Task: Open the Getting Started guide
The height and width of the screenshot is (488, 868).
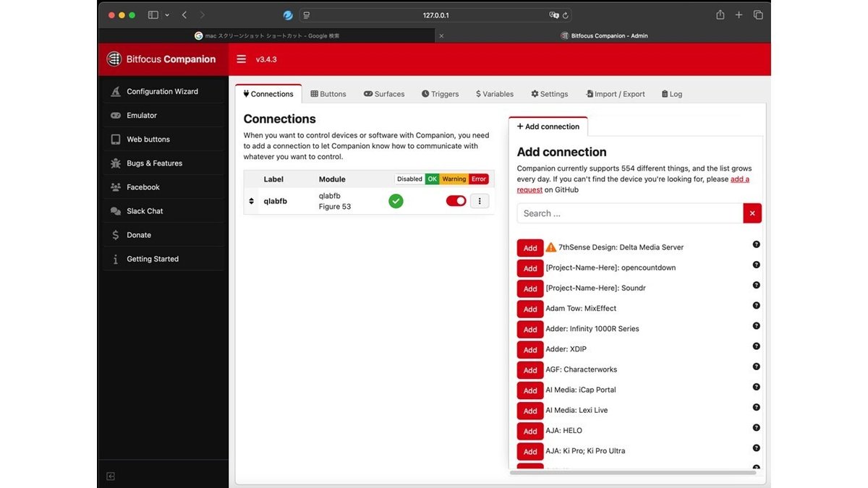Action: point(163,259)
